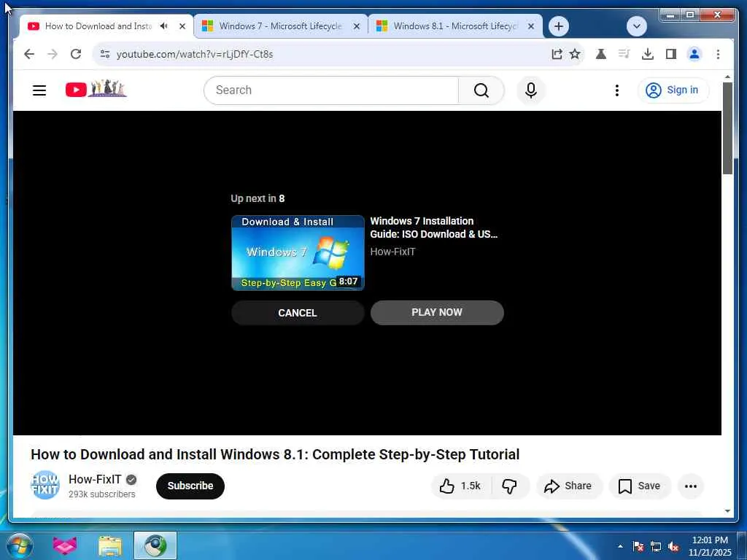Open the Chrome three-dot menu
The width and height of the screenshot is (747, 560).
[x=718, y=54]
